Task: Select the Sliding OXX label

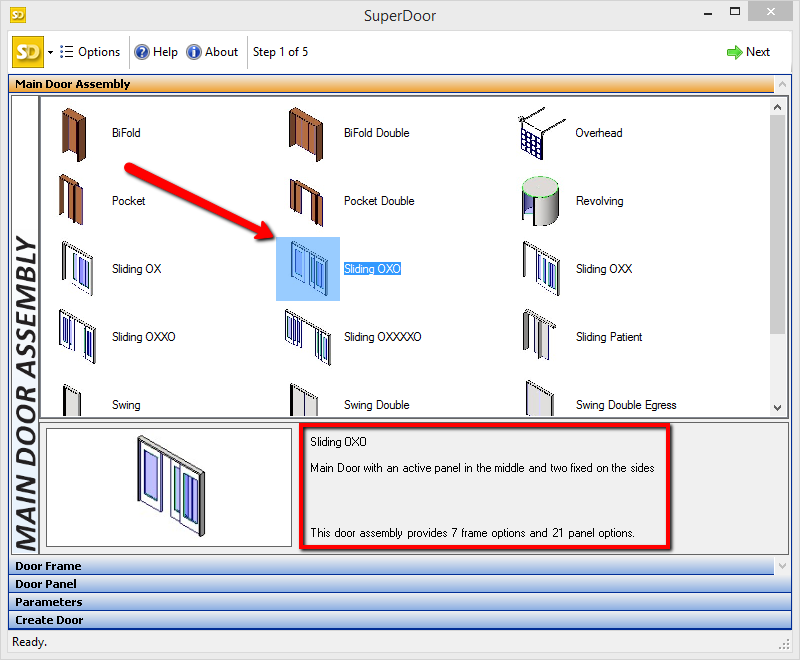Action: click(604, 269)
